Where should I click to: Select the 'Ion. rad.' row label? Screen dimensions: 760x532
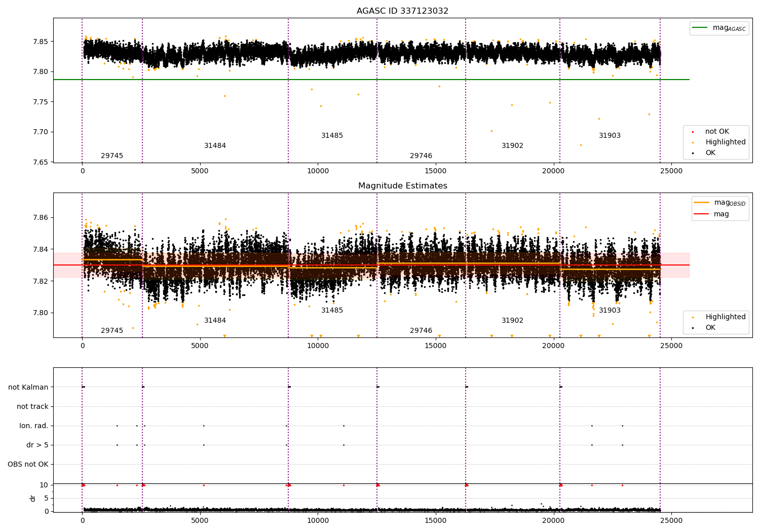pos(34,426)
